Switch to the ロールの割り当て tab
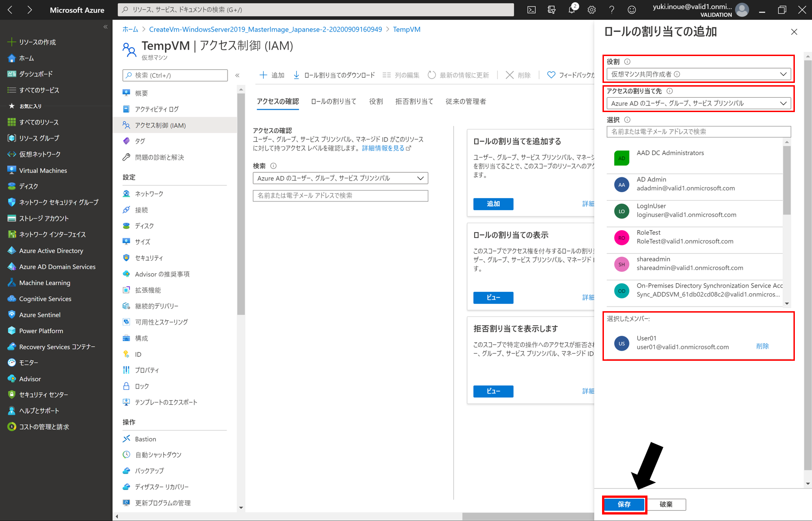812x521 pixels. 334,101
